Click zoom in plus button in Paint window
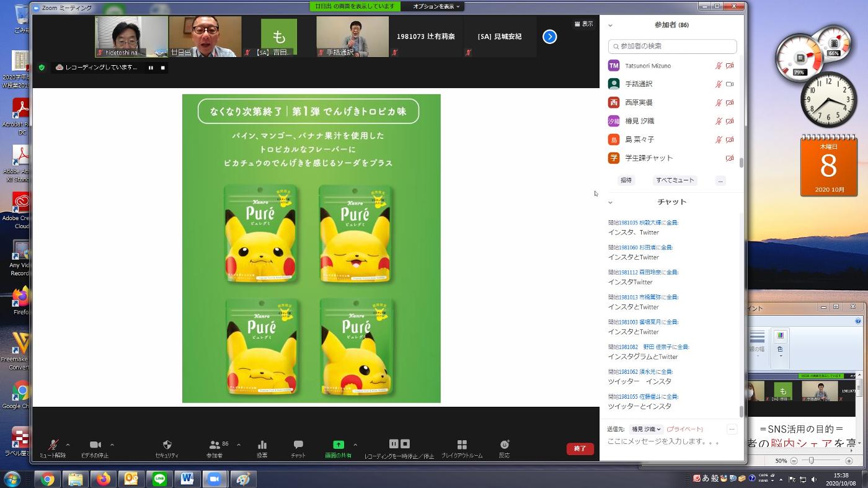This screenshot has height=488, width=868. pos(849,461)
